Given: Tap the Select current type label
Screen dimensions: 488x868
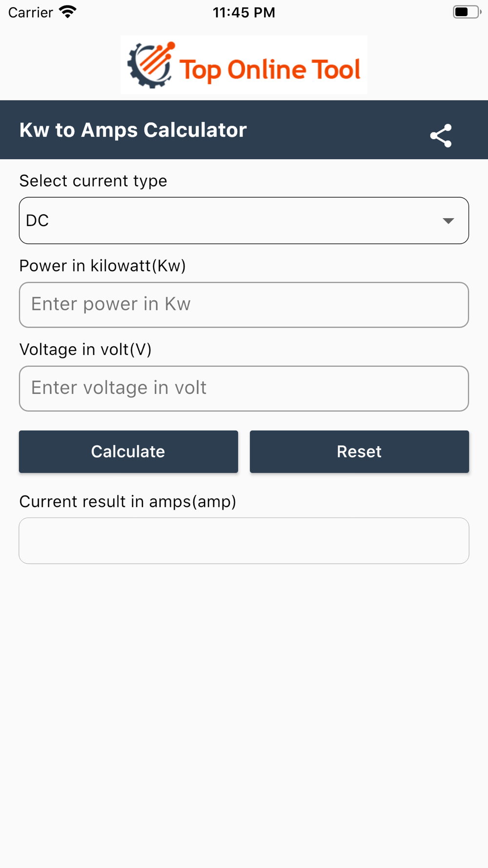Looking at the screenshot, I should [93, 181].
